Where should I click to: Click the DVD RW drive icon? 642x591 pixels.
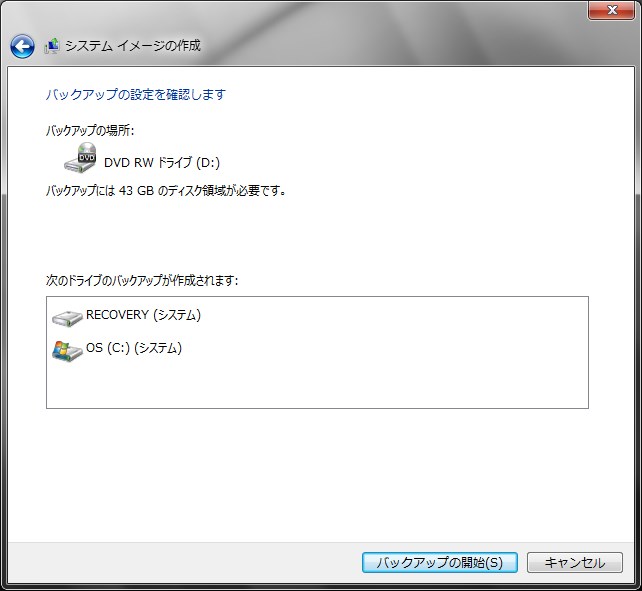tap(80, 158)
